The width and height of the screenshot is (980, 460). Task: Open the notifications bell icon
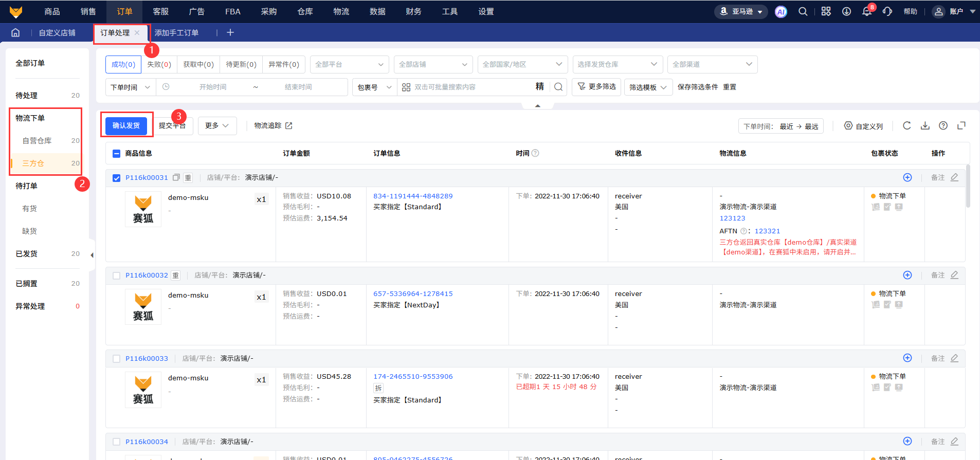tap(867, 12)
